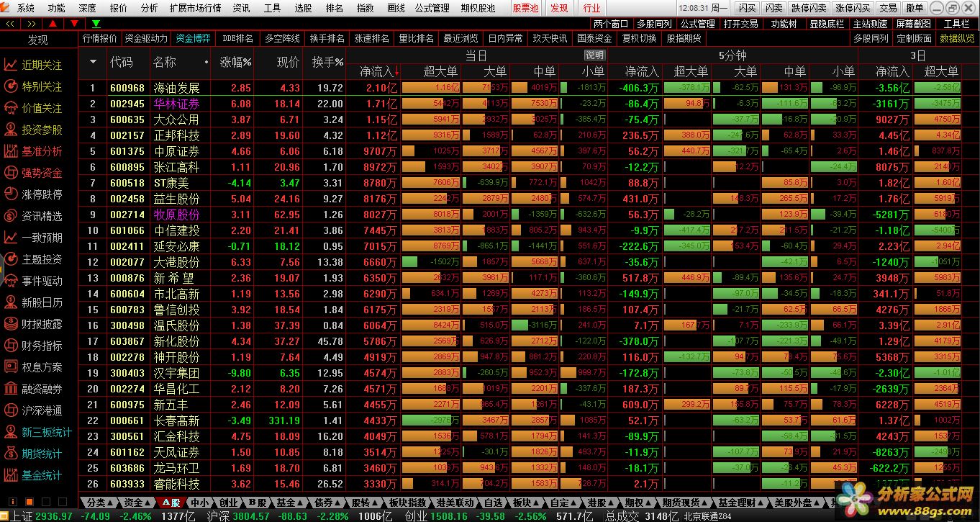This screenshot has height=522, width=980.
Task: Click the 闪买 button
Action: [x=747, y=8]
